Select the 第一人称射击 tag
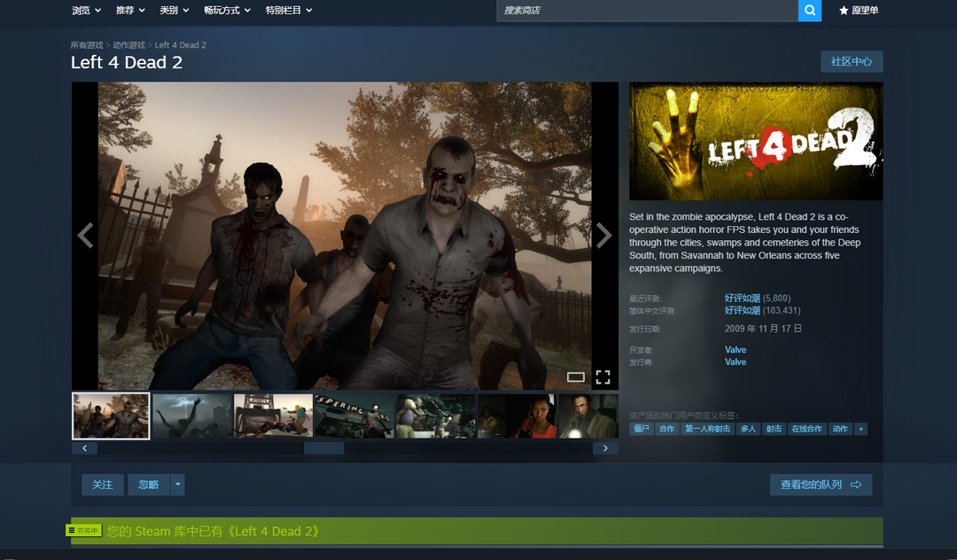 [x=707, y=429]
